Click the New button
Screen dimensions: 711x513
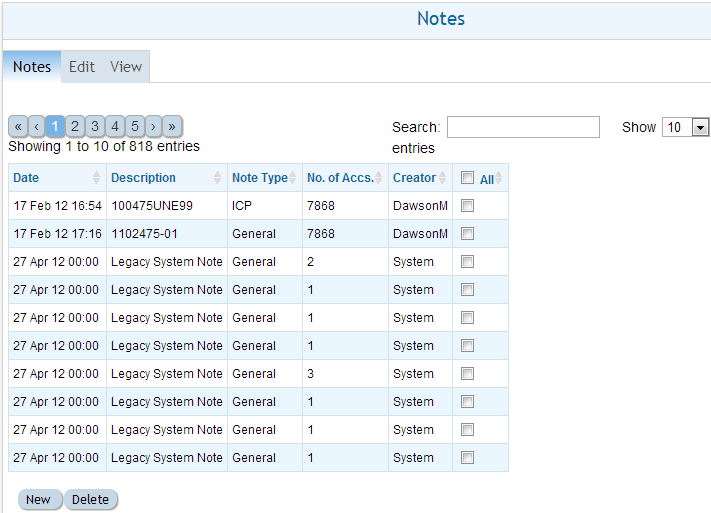click(39, 500)
